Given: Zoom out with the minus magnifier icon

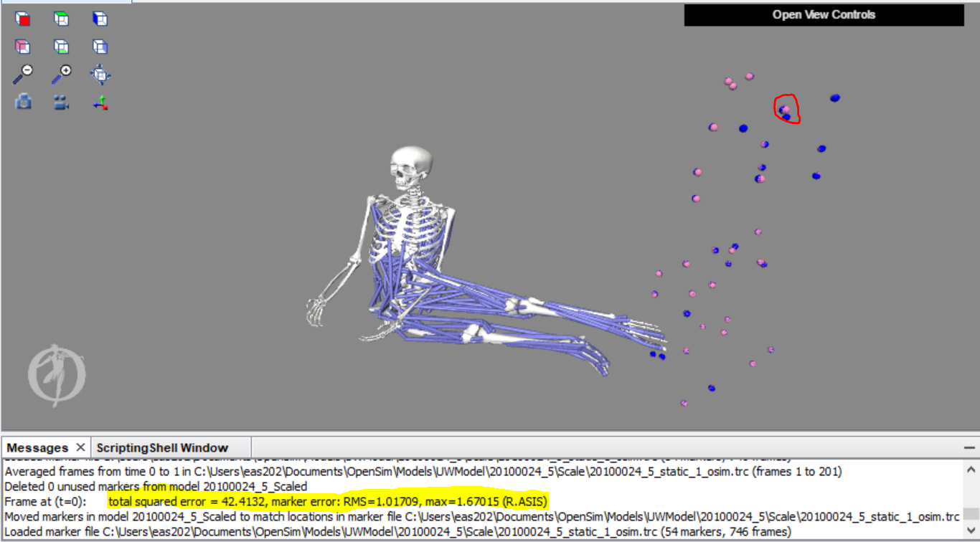Looking at the screenshot, I should pos(23,74).
